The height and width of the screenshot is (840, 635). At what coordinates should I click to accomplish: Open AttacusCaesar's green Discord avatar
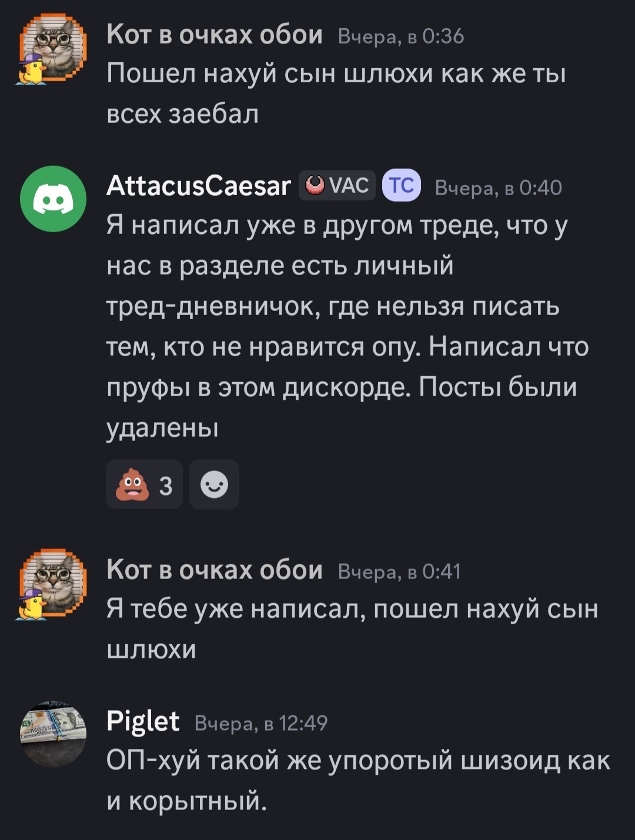(54, 199)
